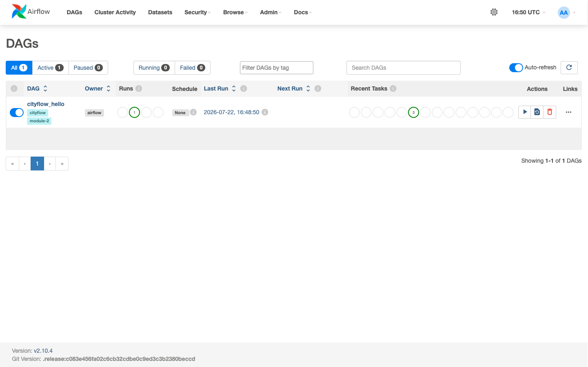588x367 pixels.
Task: Trigger the cityflow_hello DAG with play icon
Action: 525,112
